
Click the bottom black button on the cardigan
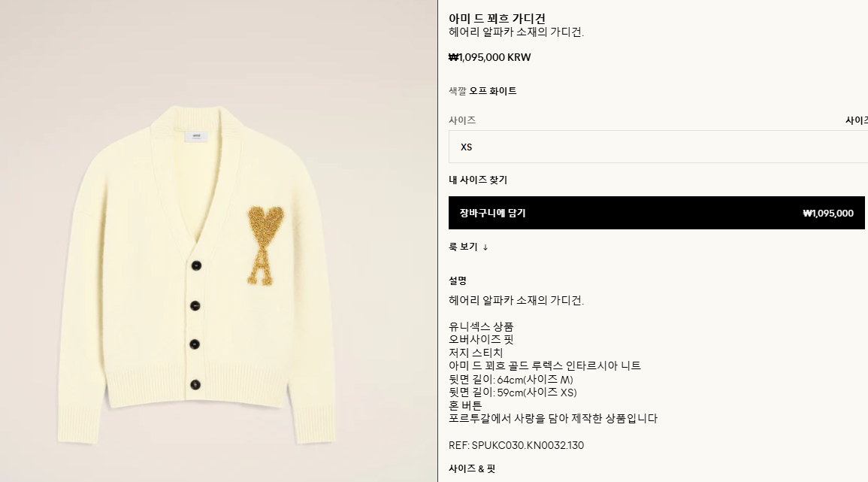[x=195, y=384]
